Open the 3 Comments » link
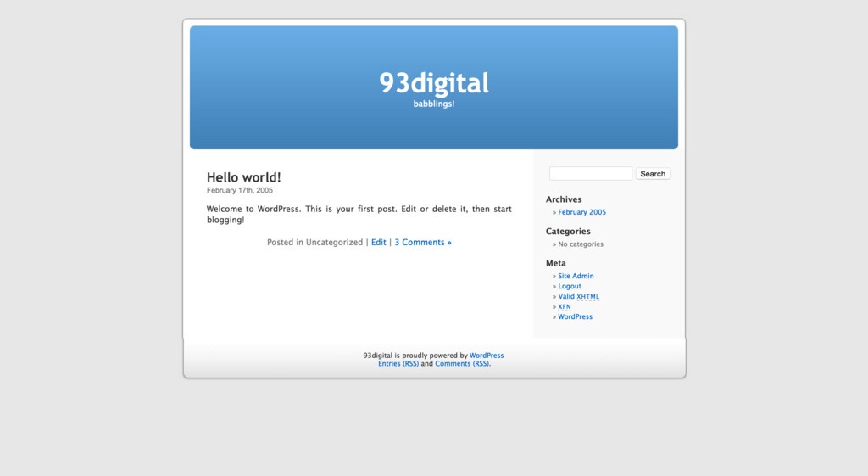 pos(422,243)
